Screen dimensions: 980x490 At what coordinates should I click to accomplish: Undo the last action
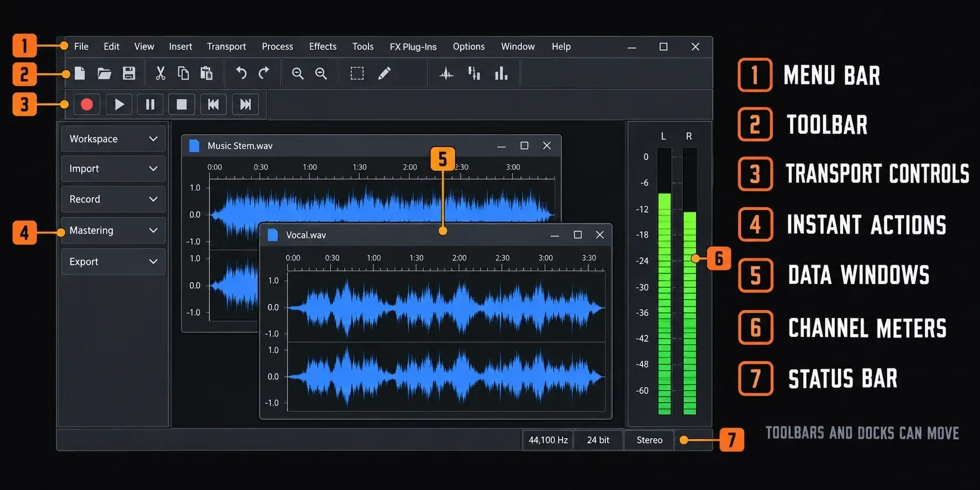pos(241,73)
